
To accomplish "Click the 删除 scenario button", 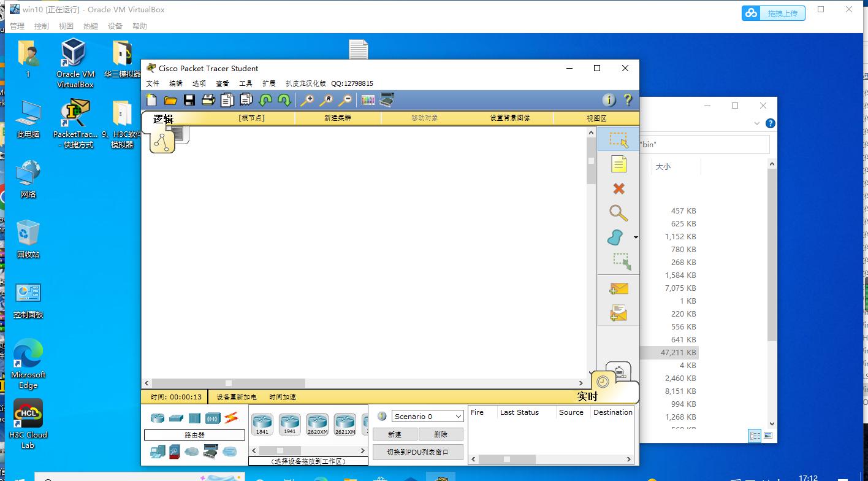I will [x=441, y=434].
